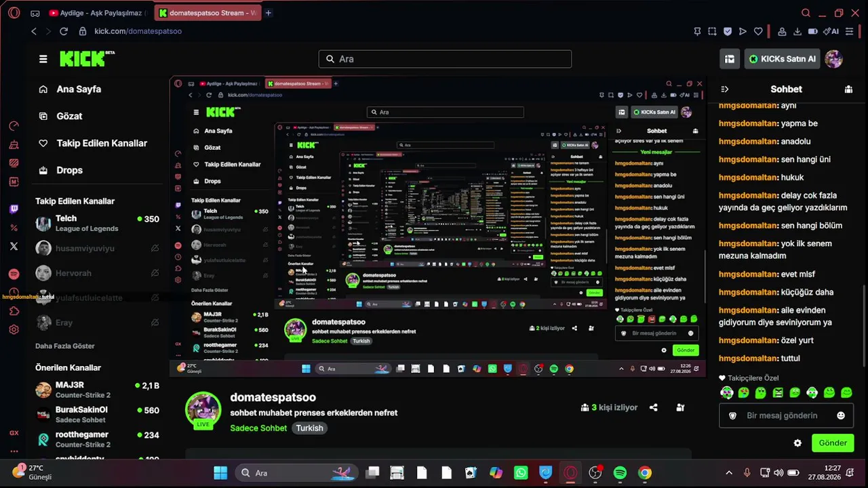Open the emoji picker in chat input
Screen dimensions: 868x488
[841, 415]
